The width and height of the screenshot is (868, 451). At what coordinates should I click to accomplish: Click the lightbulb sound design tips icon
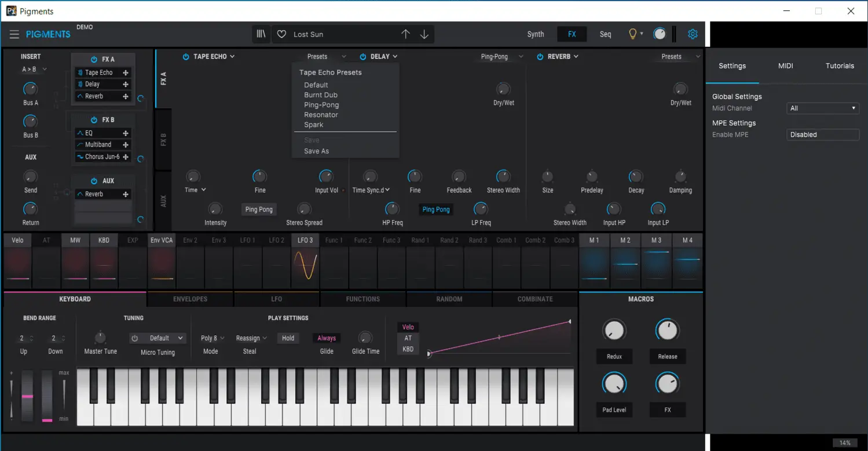click(633, 34)
